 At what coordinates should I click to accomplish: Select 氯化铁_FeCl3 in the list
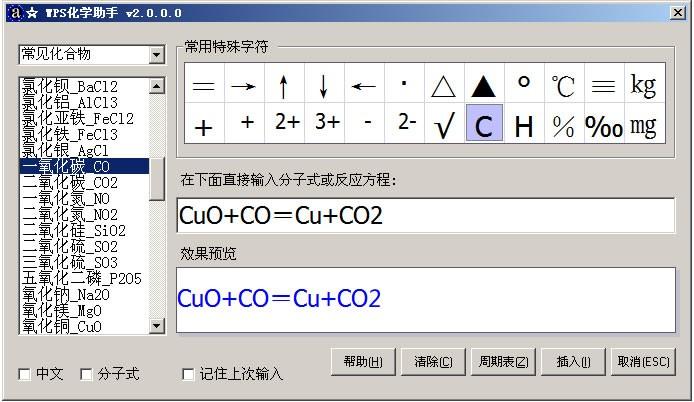click(x=85, y=134)
